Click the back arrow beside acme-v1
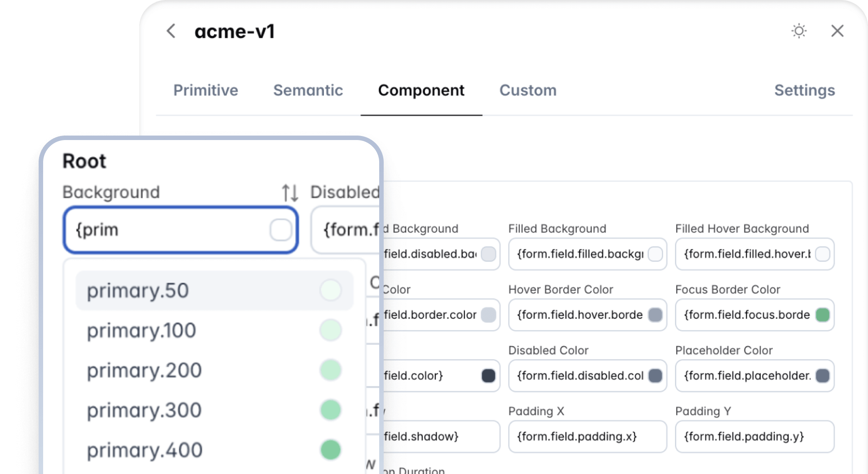The image size is (868, 474). click(171, 31)
